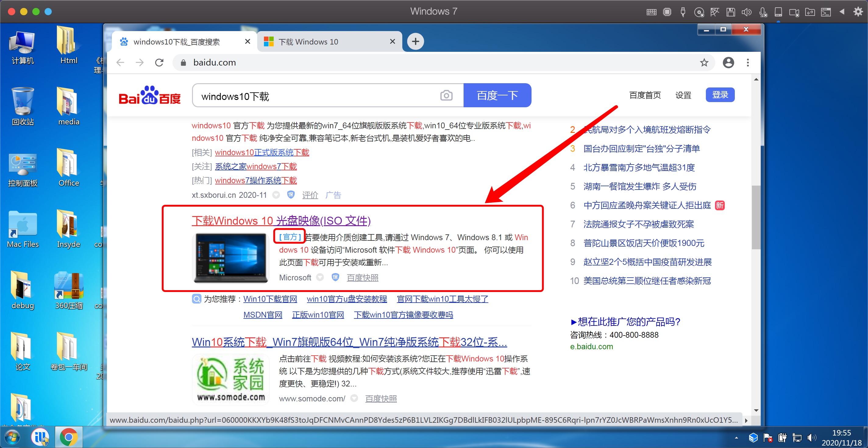
Task: Open 下载Windows 10 光盘映像(ISO 文件) result
Action: point(281,221)
